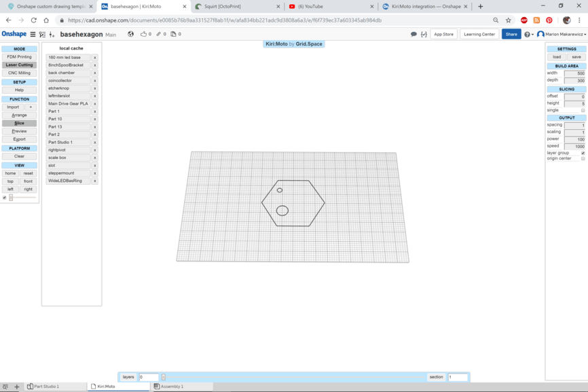Image resolution: width=588 pixels, height=392 pixels.
Task: Switch to FDM Printing mode
Action: click(19, 57)
